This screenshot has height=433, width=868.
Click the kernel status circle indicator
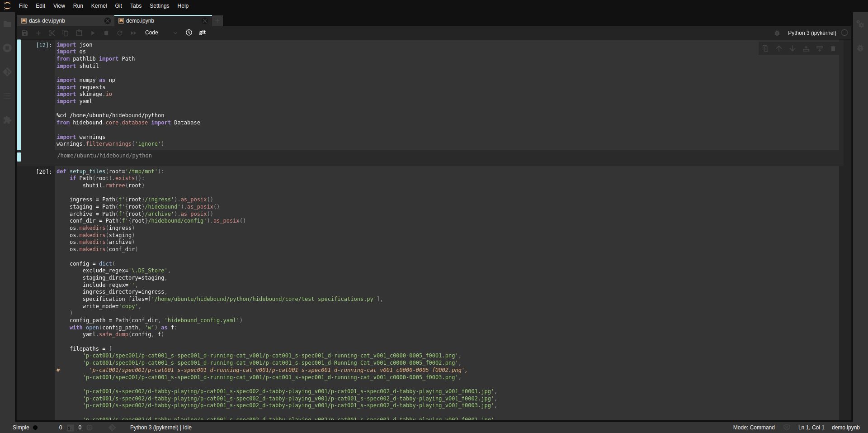pos(844,33)
